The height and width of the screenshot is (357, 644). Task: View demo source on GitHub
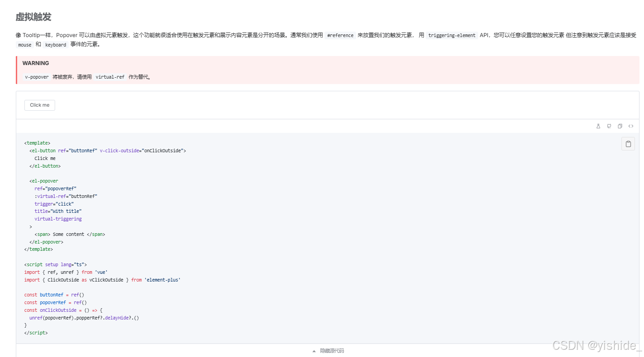pyautogui.click(x=609, y=126)
